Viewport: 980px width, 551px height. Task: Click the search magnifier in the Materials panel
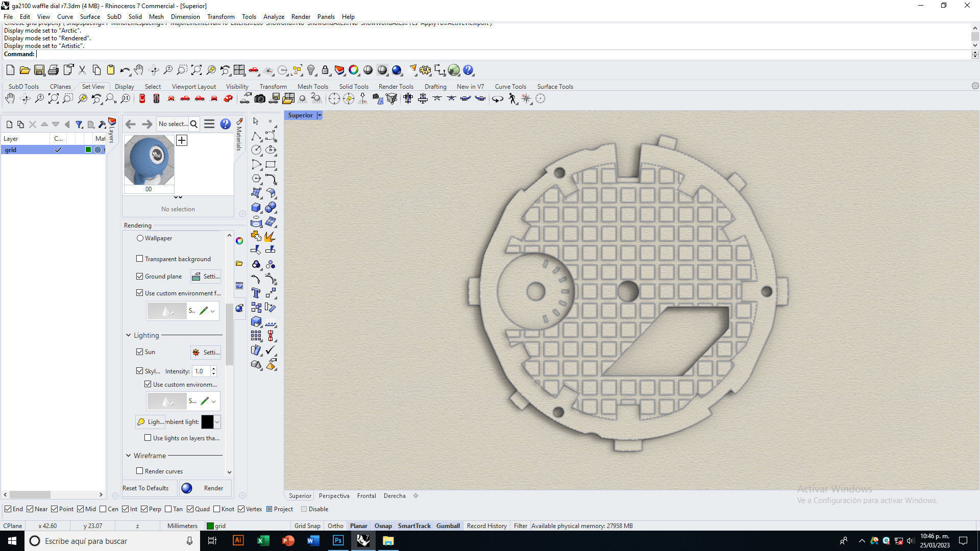coord(194,124)
